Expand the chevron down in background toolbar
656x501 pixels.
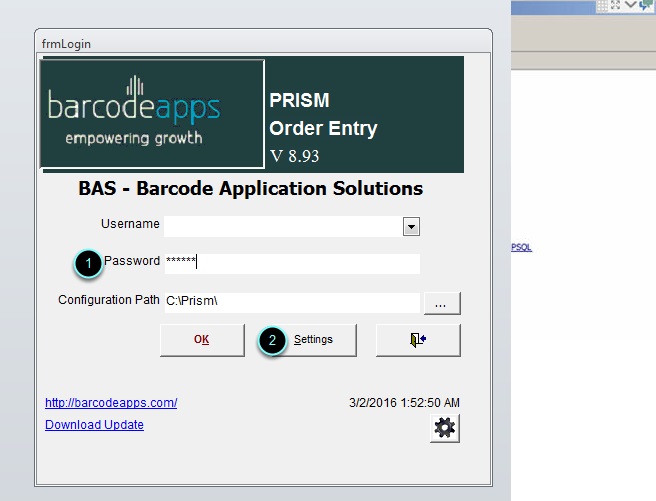point(630,5)
